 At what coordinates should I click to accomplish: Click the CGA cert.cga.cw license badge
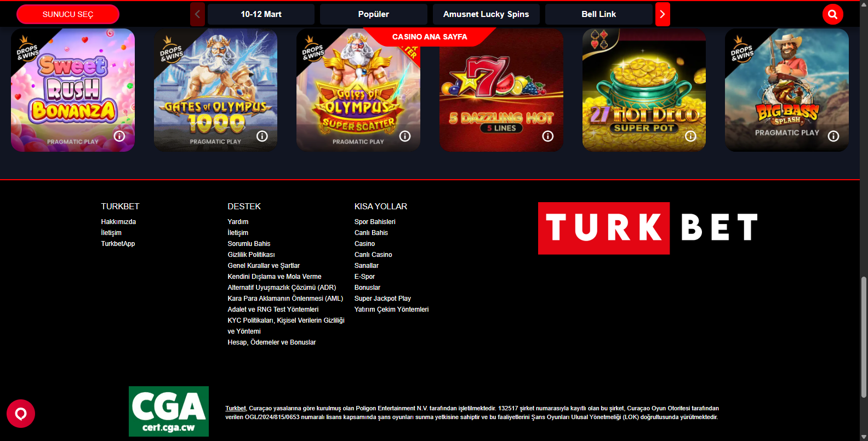pyautogui.click(x=169, y=411)
